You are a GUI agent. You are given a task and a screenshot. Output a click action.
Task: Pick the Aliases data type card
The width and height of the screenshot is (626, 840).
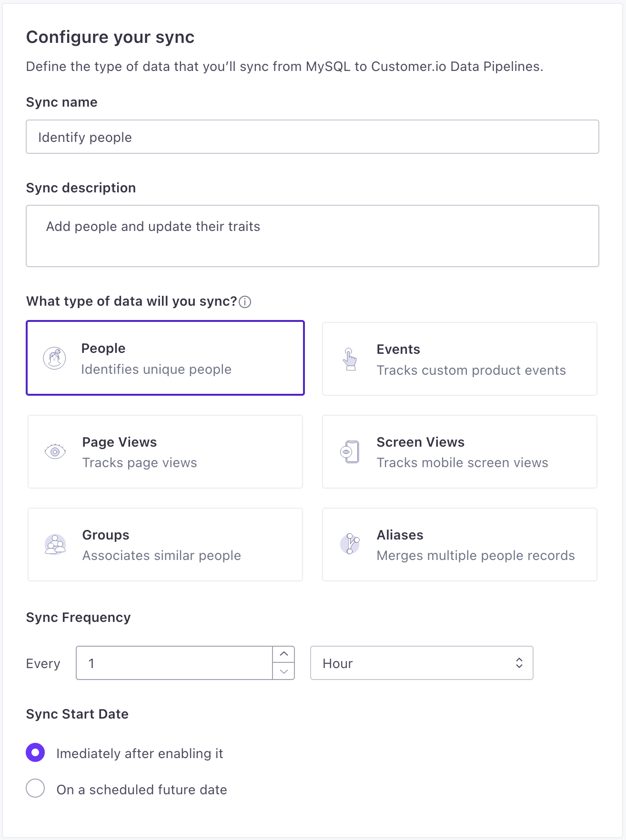[x=460, y=545]
